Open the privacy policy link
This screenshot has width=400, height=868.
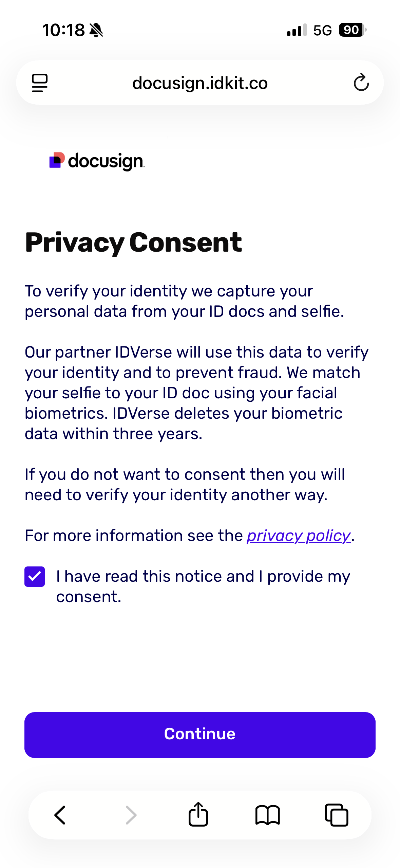299,536
